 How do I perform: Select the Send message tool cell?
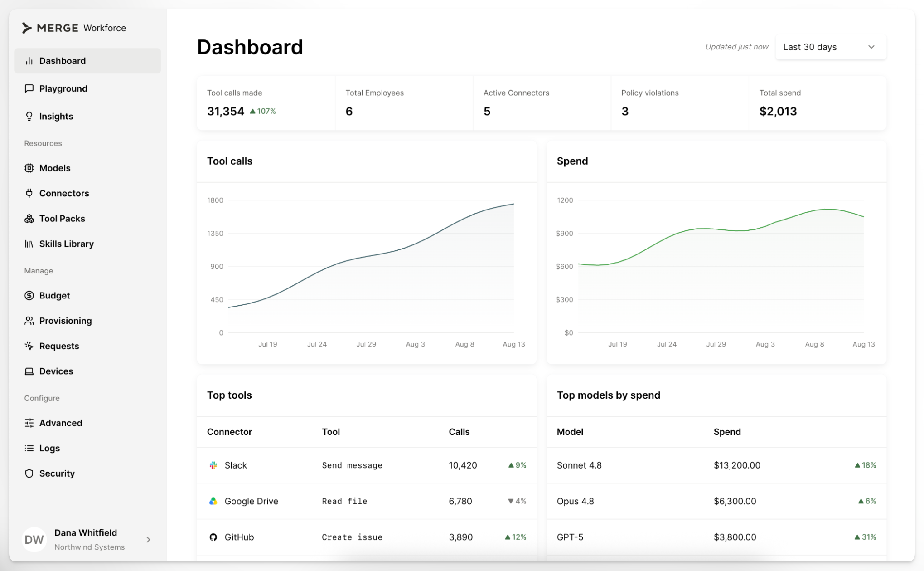point(352,465)
